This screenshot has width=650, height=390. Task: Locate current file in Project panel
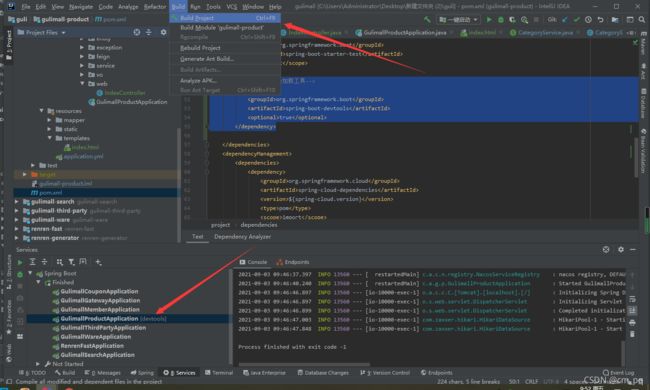(x=137, y=32)
